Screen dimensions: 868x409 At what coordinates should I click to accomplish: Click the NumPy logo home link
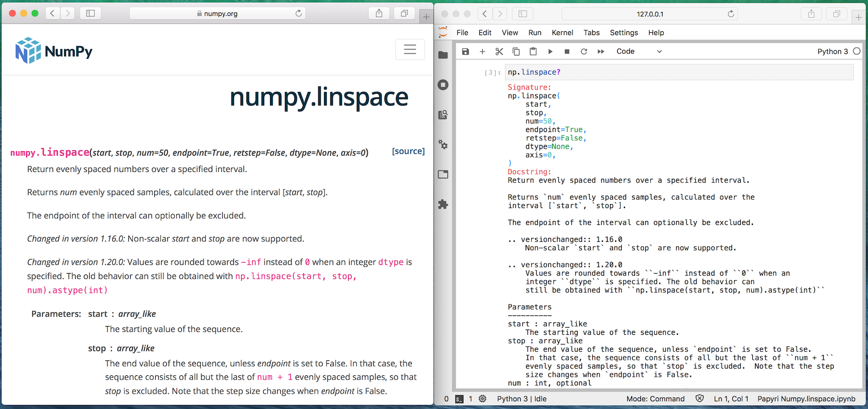point(54,51)
